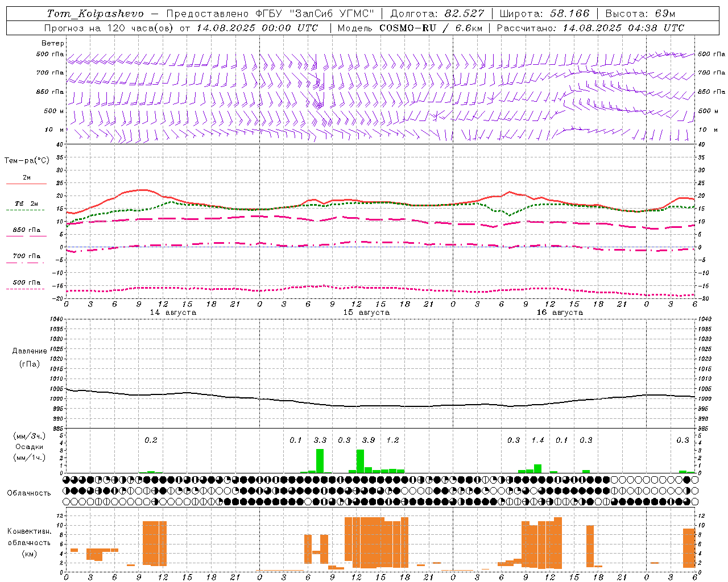Click the green precipitation bar below '3.3'
Viewport: 728px width, 582px height.
(320, 461)
